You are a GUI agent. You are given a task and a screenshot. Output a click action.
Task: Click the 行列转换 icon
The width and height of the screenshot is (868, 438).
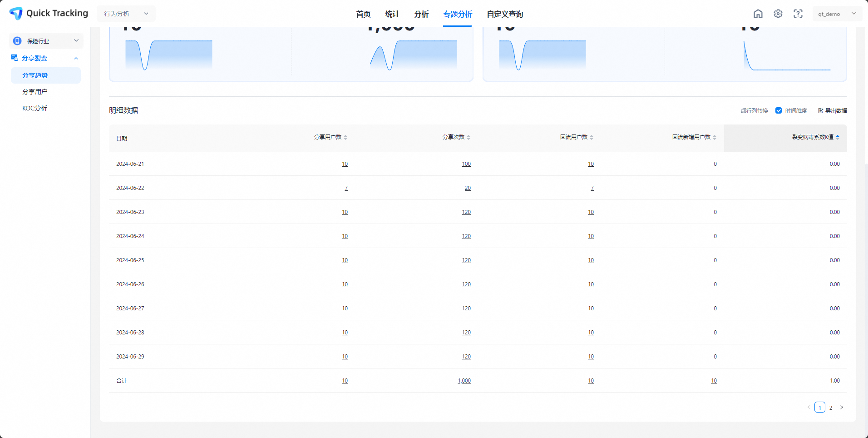[743, 111]
